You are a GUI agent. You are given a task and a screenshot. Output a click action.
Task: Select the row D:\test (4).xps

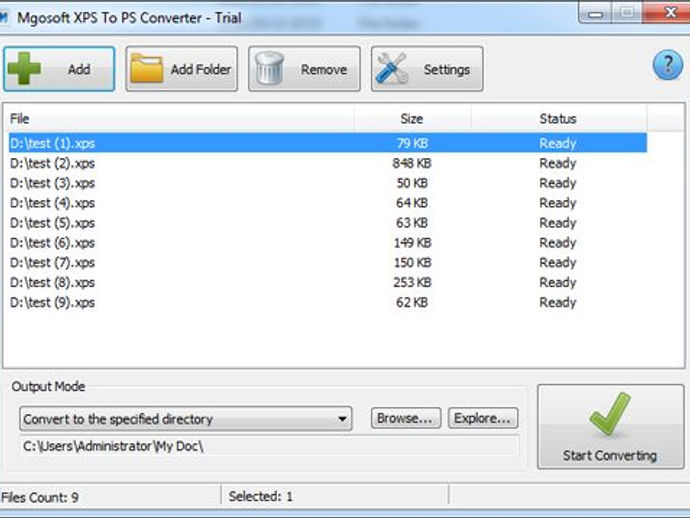[328, 203]
